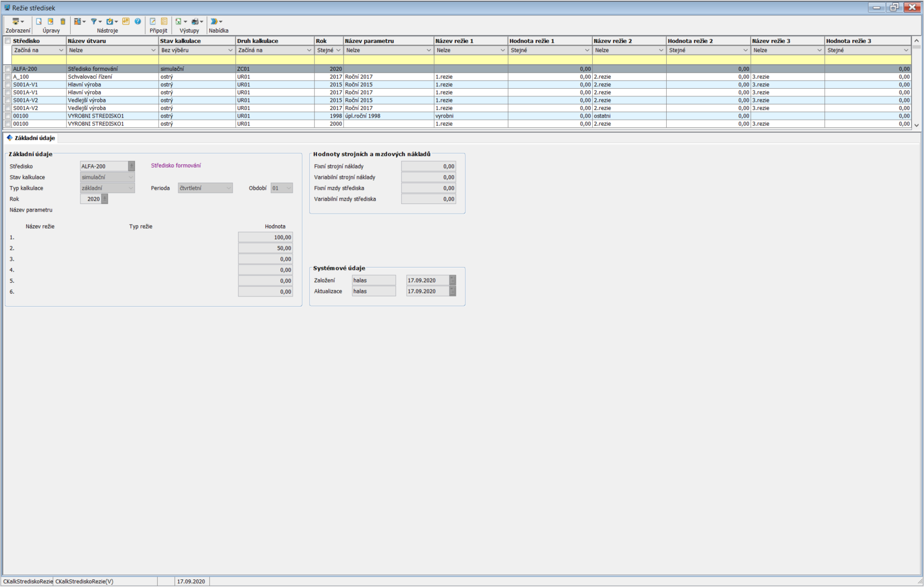
Task: Click the orange sliders settings icon
Action: coord(126,22)
